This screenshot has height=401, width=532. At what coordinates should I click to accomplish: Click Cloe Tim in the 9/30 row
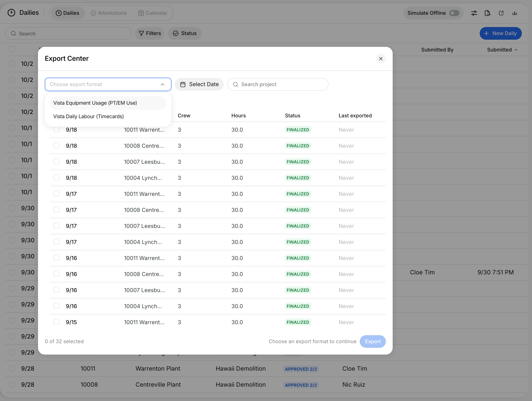422,272
